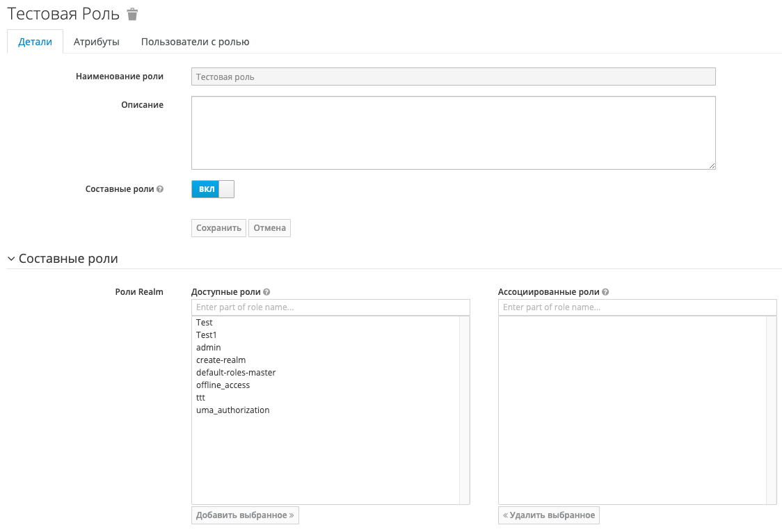782x532 pixels.
Task: Toggle the Составные роли ВКЛ switch
Action: pyautogui.click(x=213, y=189)
